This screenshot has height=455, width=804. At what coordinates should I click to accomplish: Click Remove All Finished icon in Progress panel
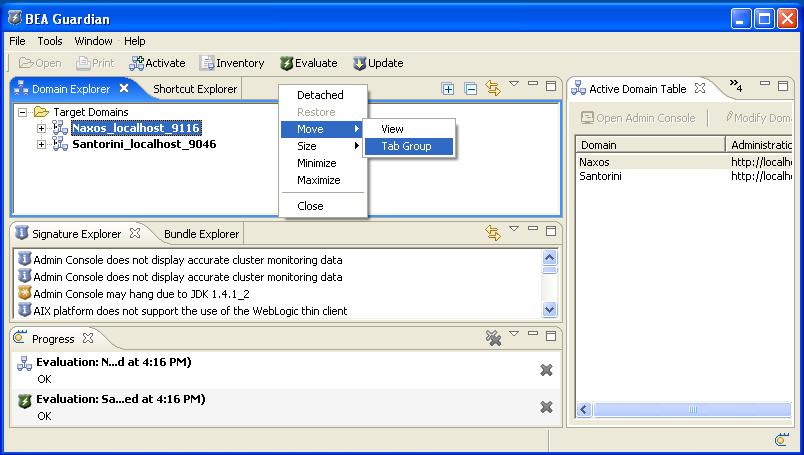click(x=493, y=338)
